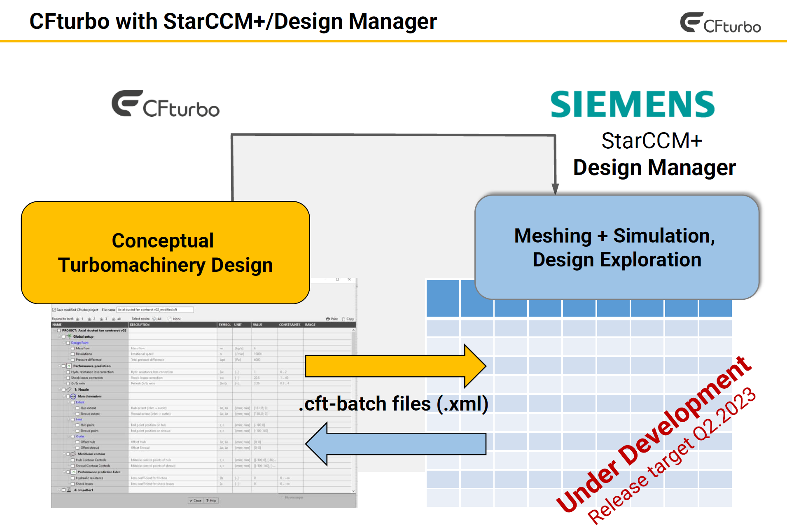
Task: Check Hydr. resistance loss correction checkbox
Action: [x=68, y=372]
